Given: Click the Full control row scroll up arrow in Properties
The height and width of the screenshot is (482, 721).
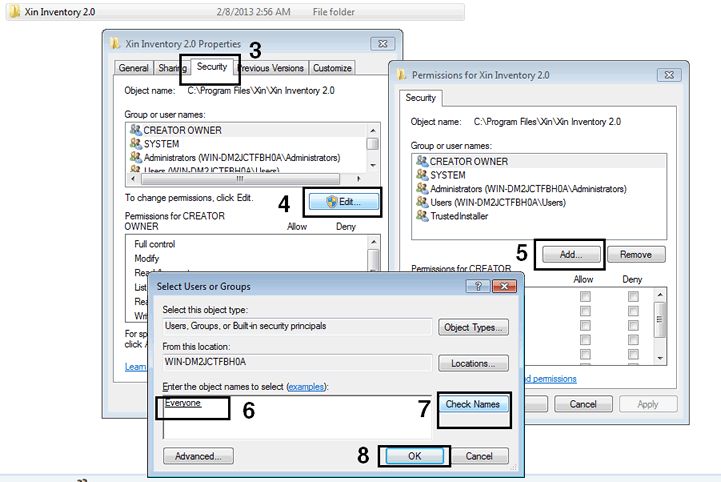Looking at the screenshot, I should pyautogui.click(x=373, y=242).
